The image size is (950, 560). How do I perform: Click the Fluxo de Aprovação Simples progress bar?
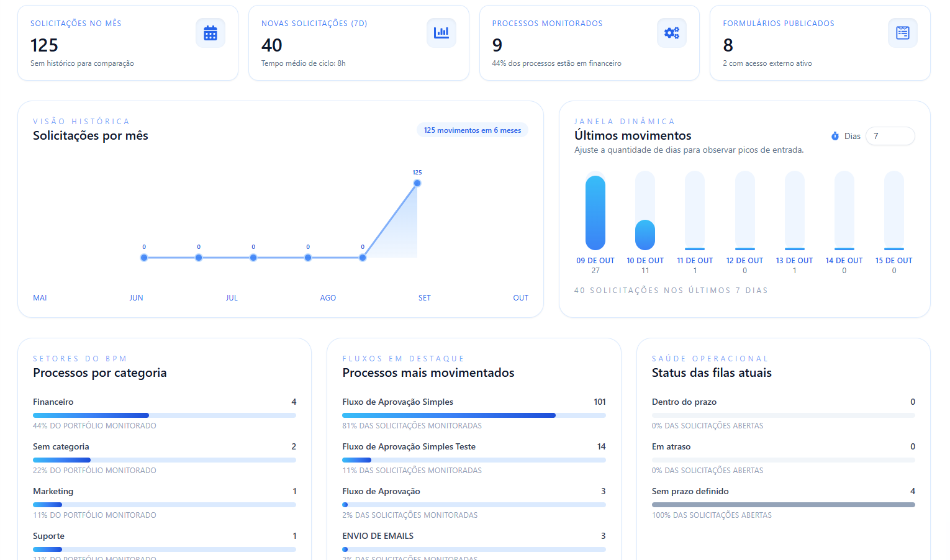point(473,415)
